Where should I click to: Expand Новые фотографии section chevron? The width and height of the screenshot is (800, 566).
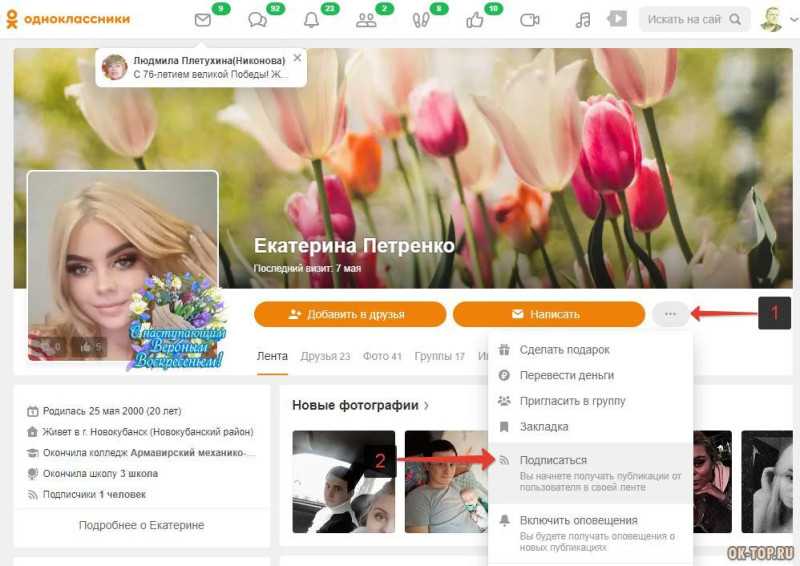click(x=426, y=406)
